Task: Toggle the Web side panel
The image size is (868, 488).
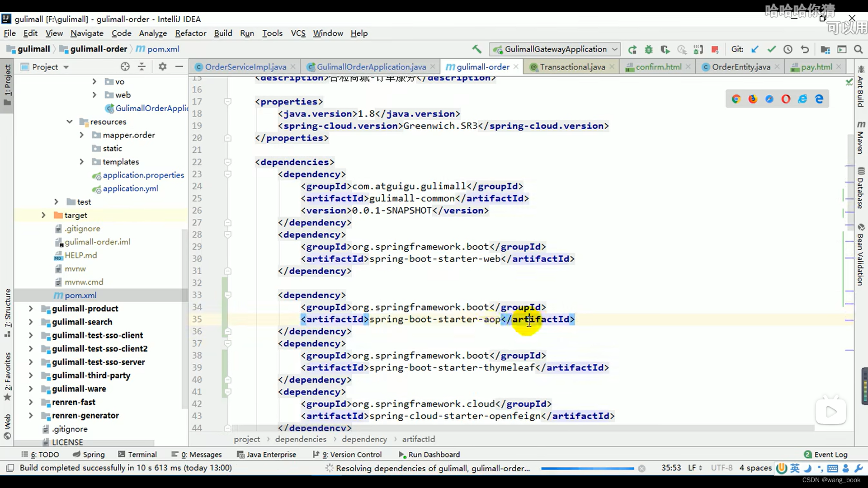Action: (7, 427)
